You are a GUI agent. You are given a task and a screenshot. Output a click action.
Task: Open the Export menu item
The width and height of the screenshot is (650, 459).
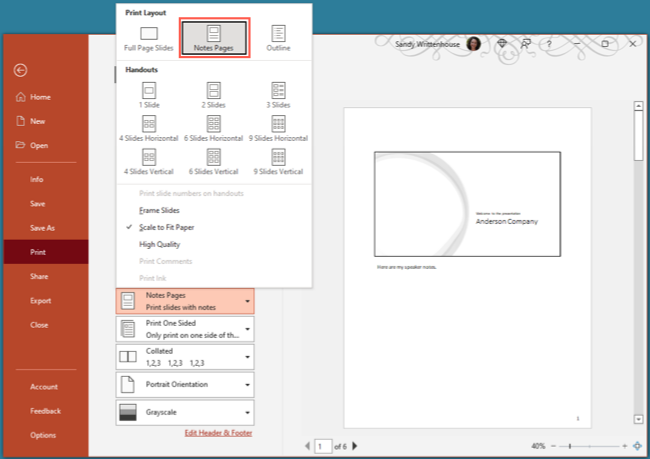[x=40, y=300]
